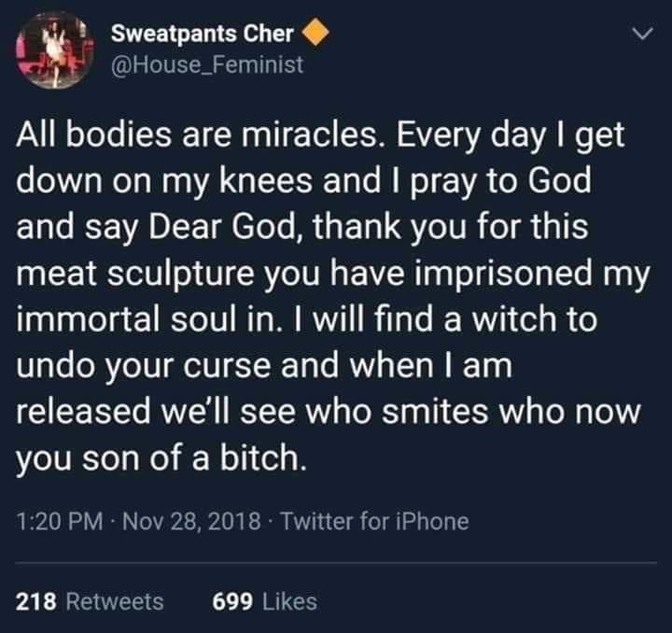Click the 1:20 PM timestamp
The height and width of the screenshot is (633, 672).
[x=60, y=522]
